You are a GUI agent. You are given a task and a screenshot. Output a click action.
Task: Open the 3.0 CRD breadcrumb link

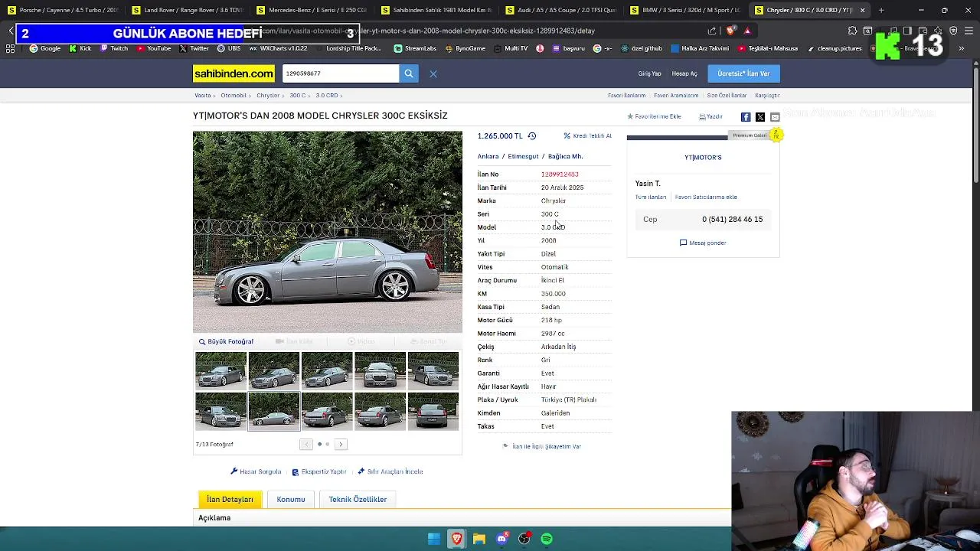click(326, 96)
